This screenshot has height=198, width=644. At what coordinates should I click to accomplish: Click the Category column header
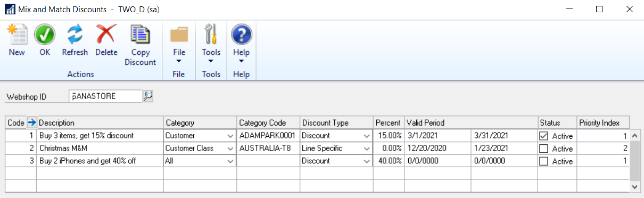200,122
